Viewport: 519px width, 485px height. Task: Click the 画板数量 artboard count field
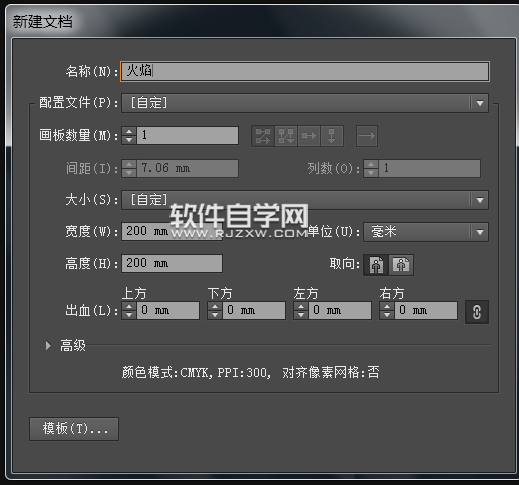[188, 135]
